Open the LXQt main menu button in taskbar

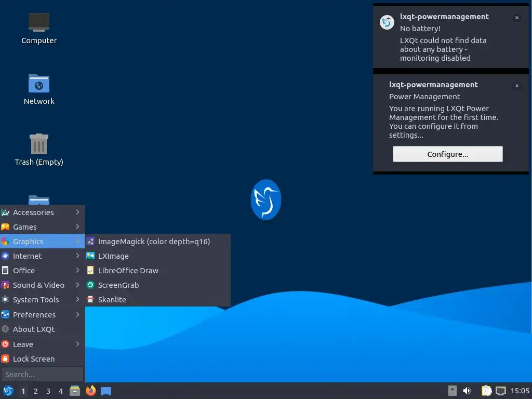pyautogui.click(x=8, y=391)
